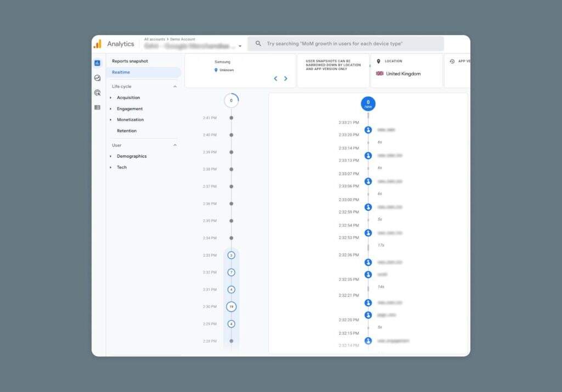Image resolution: width=562 pixels, height=392 pixels.
Task: Click the Google Analytics logo
Action: [x=97, y=44]
